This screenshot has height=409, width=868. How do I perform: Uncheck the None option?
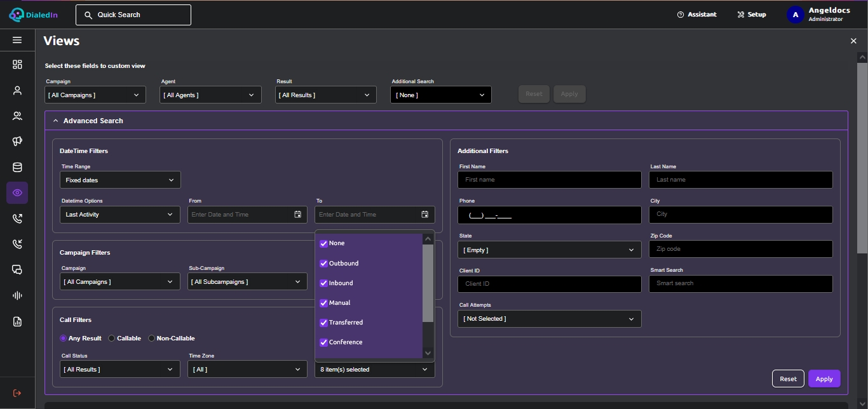323,243
